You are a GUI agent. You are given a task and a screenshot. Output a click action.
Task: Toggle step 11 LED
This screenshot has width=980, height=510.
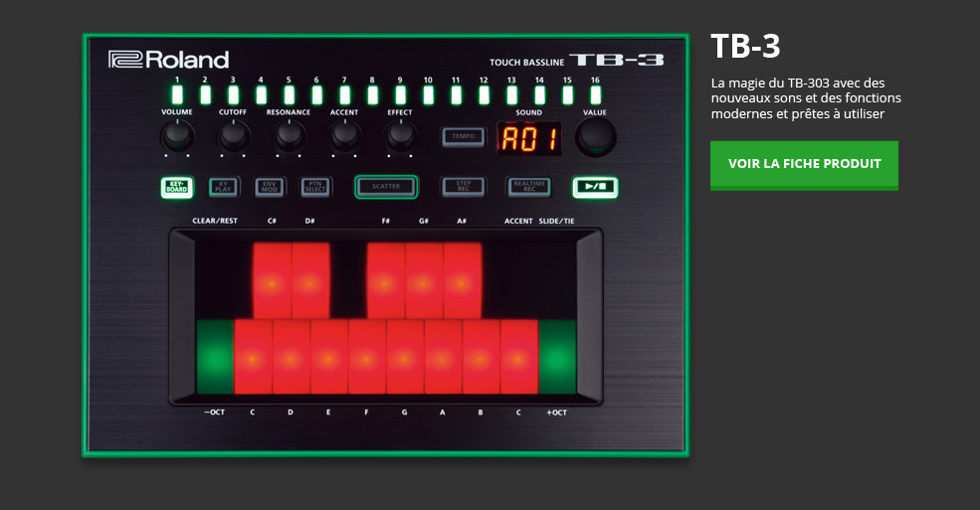click(457, 94)
